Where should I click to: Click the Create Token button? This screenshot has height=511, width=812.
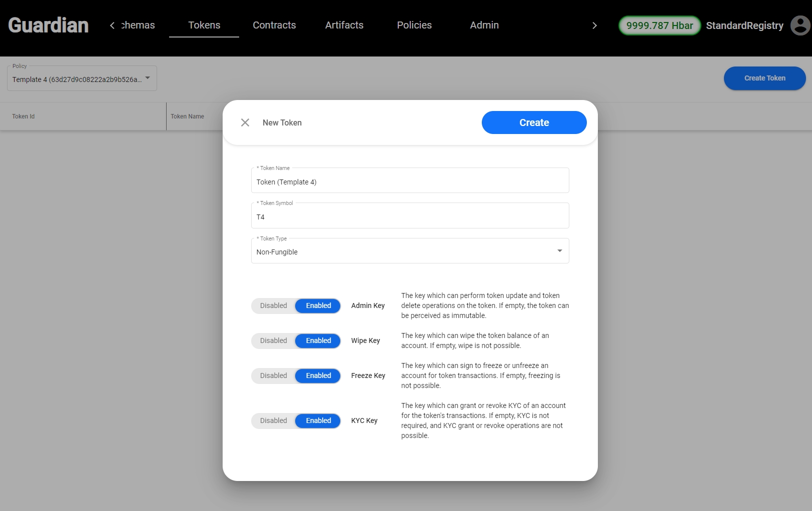764,78
